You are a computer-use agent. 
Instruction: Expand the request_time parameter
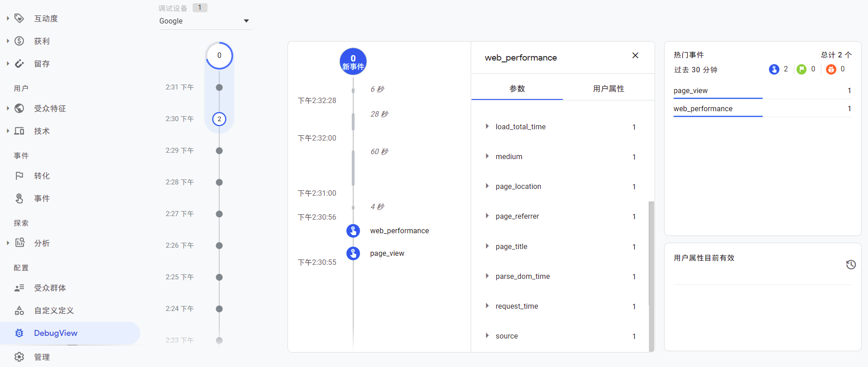487,306
